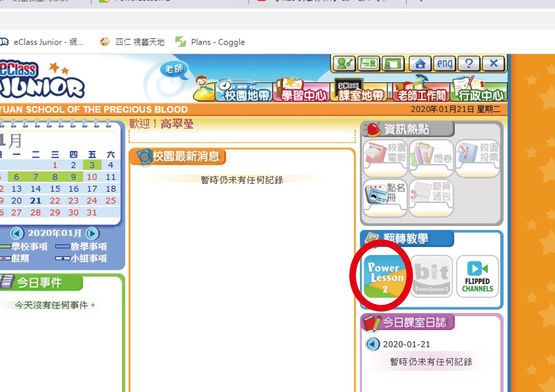
Task: Select January 28 in the calendar
Action: (35, 212)
